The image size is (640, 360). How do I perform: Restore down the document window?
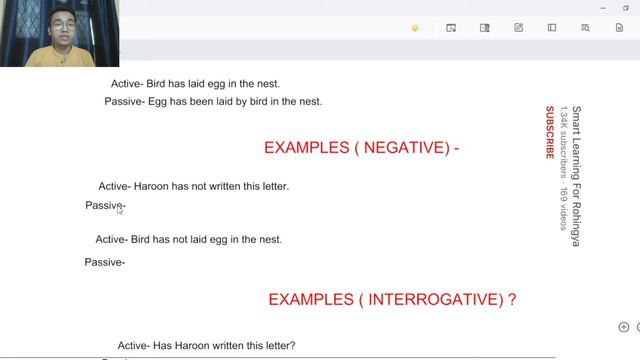[626, 8]
